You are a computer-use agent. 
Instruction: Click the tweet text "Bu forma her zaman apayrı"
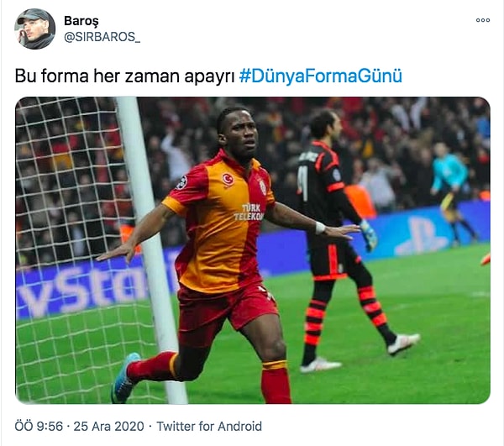[124, 76]
